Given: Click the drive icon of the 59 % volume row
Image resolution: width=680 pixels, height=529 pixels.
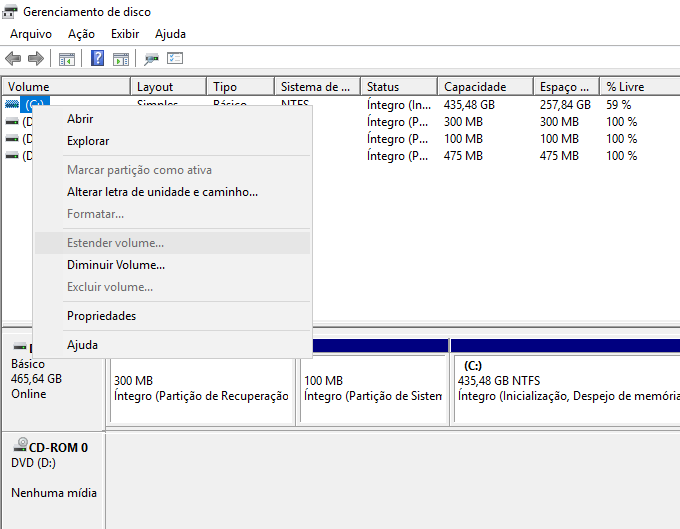Looking at the screenshot, I should (x=12, y=104).
